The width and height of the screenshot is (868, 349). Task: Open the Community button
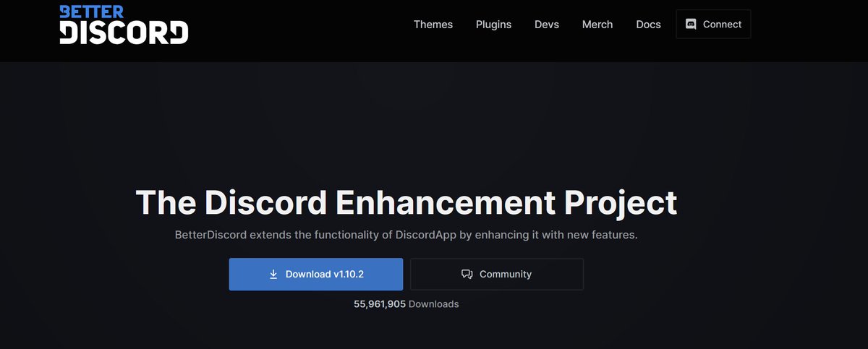[x=497, y=275]
